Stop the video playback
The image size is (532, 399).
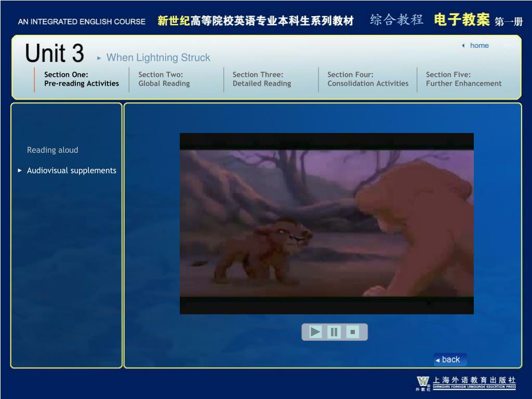(353, 332)
